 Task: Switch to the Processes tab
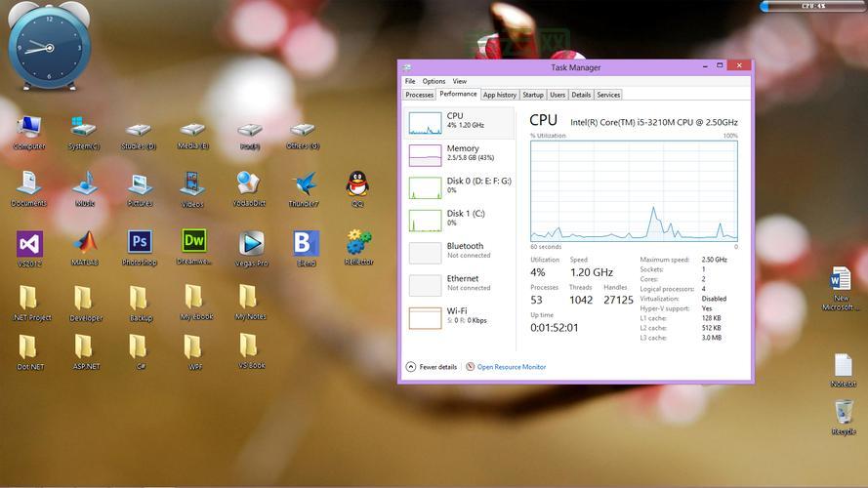pyautogui.click(x=419, y=95)
